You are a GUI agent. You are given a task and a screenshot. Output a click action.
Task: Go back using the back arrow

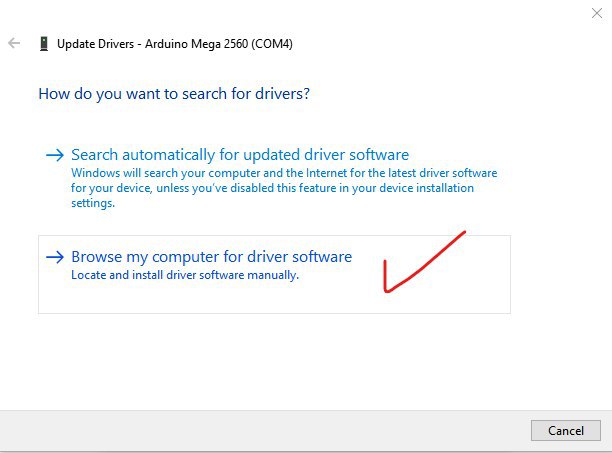pyautogui.click(x=14, y=43)
